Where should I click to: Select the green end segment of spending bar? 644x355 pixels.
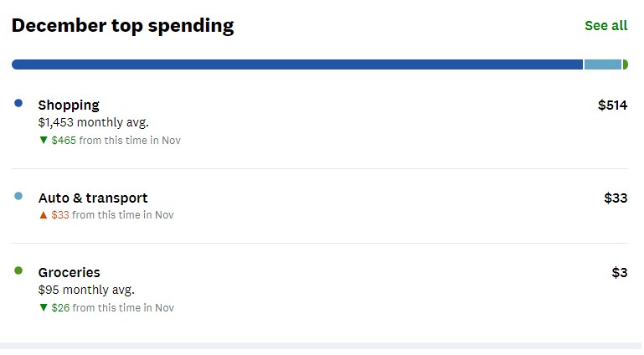pos(625,64)
